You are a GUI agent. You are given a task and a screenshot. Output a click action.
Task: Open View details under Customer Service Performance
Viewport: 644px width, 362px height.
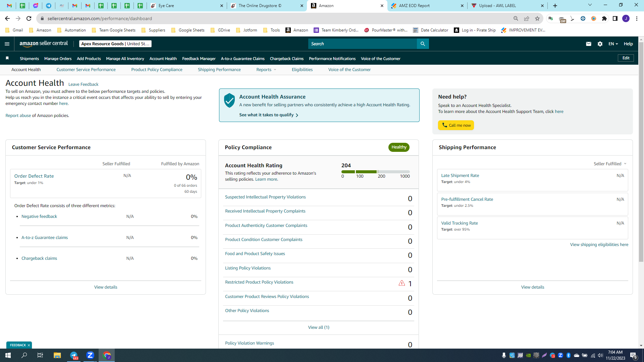[106, 287]
